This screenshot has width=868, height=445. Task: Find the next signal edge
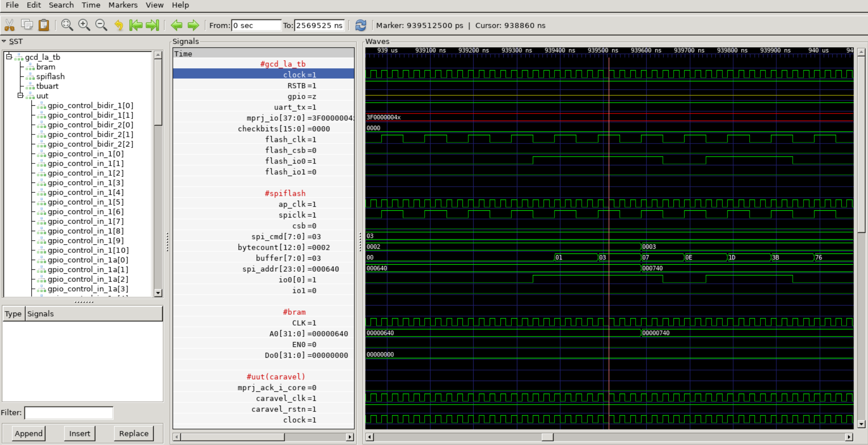[x=193, y=25]
